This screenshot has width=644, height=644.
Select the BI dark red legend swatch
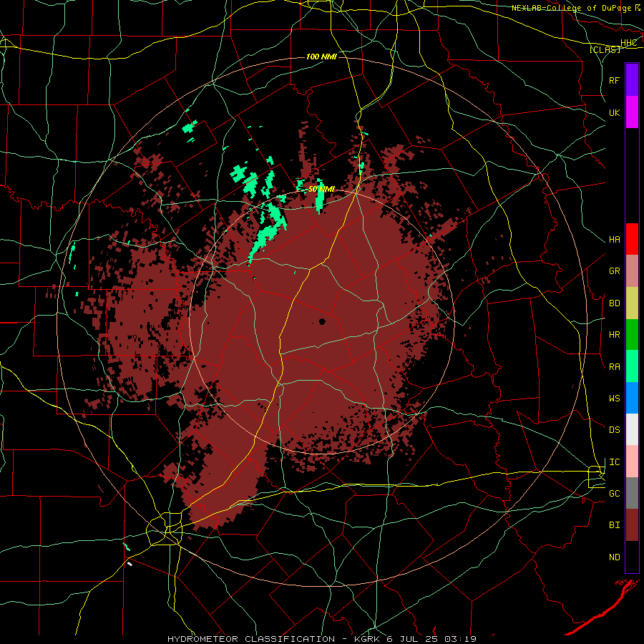(632, 525)
